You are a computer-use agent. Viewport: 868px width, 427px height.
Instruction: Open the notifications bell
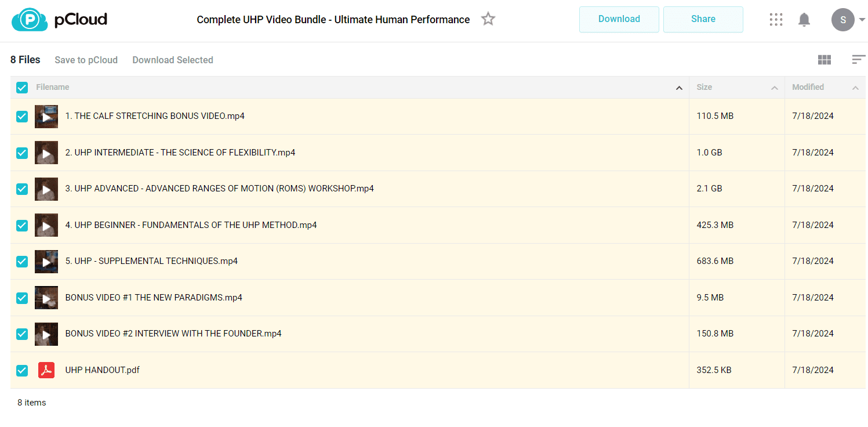click(804, 20)
